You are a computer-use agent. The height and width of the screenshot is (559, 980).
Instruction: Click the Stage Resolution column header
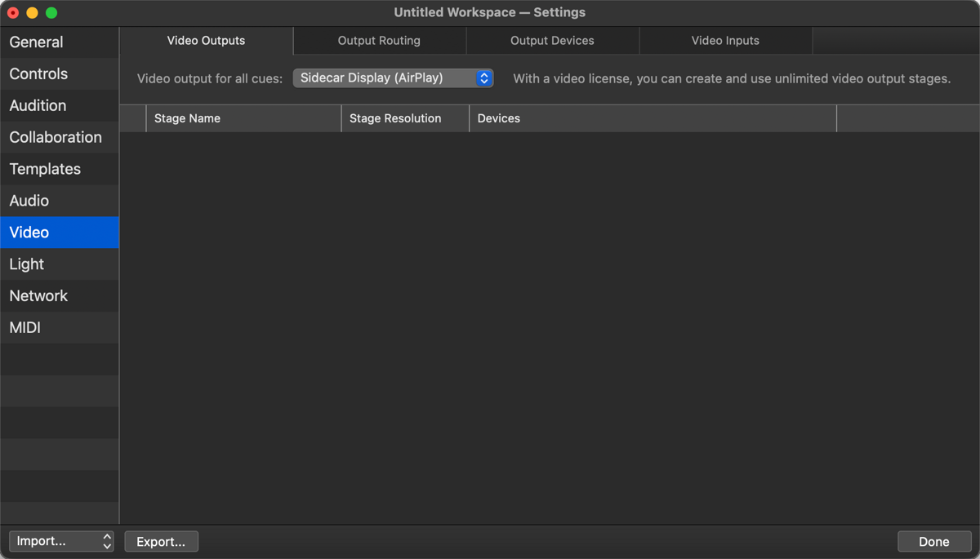pos(405,118)
